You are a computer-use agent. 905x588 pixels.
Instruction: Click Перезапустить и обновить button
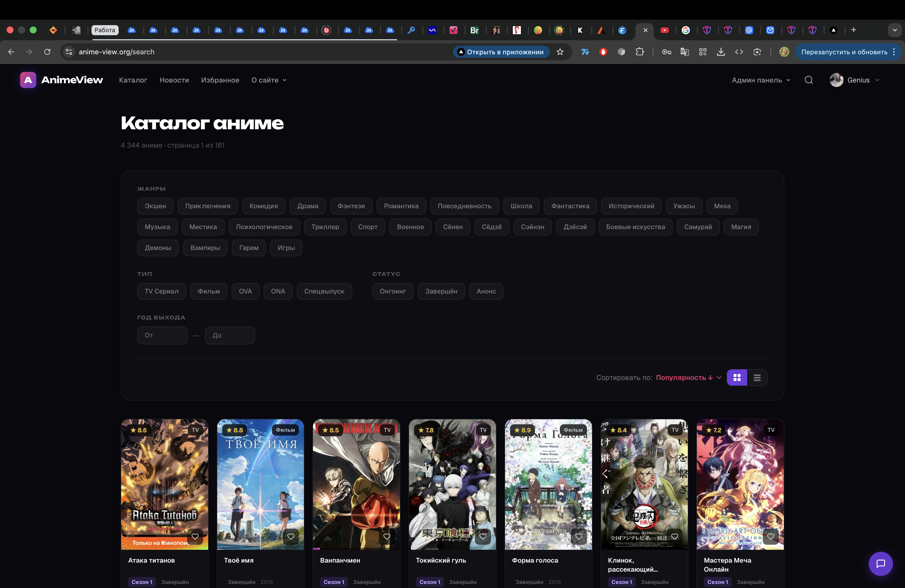pyautogui.click(x=844, y=52)
